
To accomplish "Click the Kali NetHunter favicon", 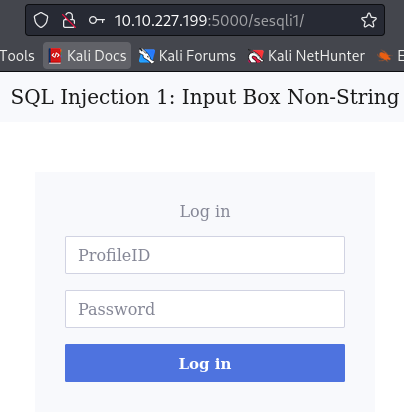I will click(x=256, y=56).
